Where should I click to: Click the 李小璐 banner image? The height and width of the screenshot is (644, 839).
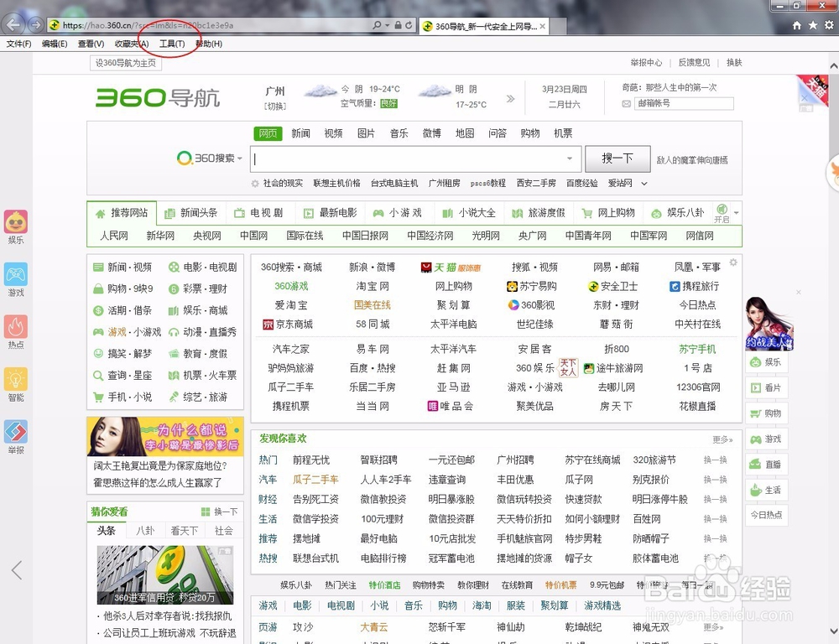coord(164,437)
